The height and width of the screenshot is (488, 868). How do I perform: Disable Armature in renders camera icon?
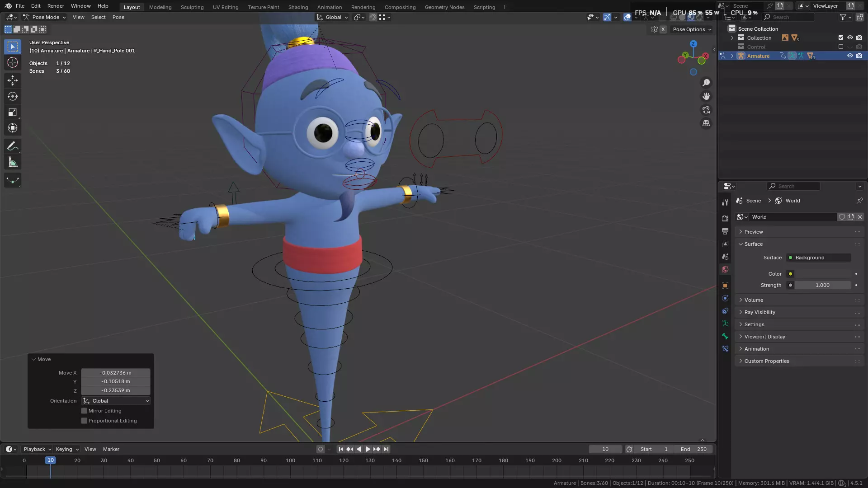[859, 56]
